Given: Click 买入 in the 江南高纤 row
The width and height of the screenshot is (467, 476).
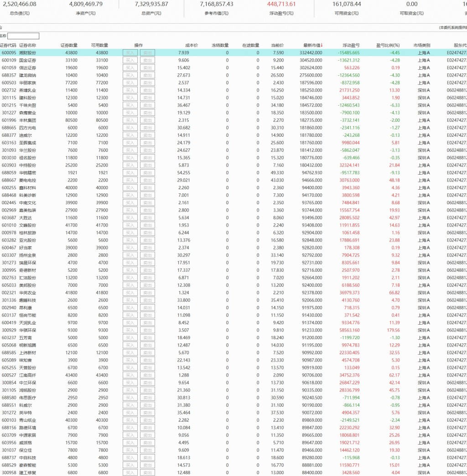Looking at the screenshot, I should (x=130, y=375).
